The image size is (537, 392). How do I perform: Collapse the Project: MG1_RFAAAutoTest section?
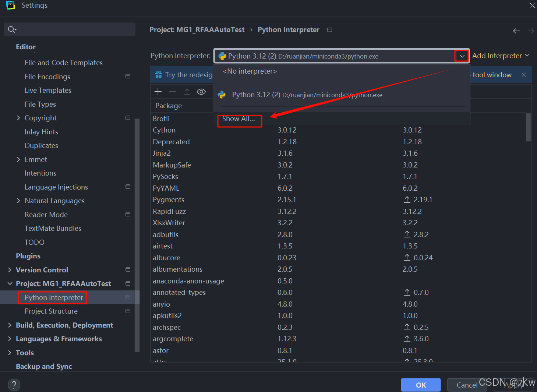pyautogui.click(x=10, y=283)
